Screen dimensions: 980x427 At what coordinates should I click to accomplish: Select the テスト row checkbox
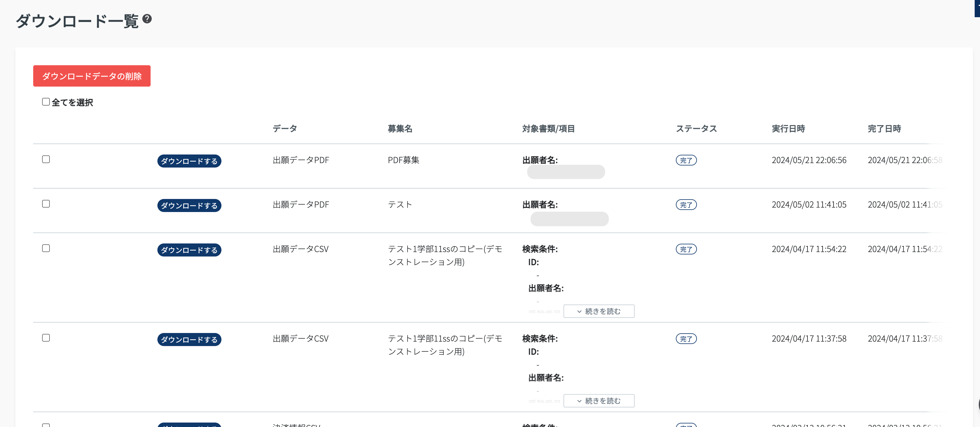46,204
